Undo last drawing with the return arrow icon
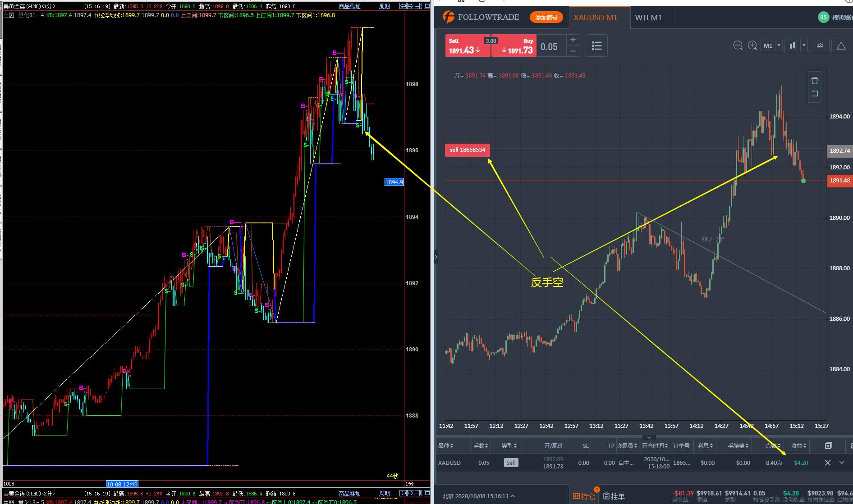The image size is (853, 504). pyautogui.click(x=814, y=94)
